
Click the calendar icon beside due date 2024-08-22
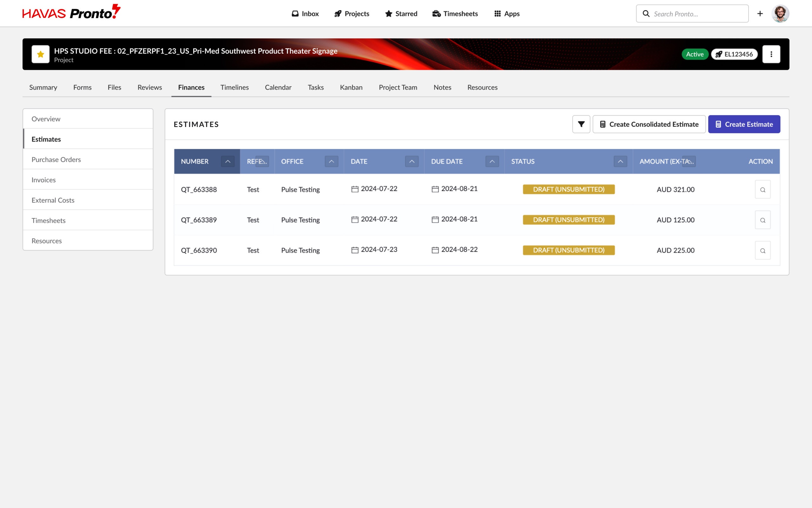pyautogui.click(x=435, y=250)
